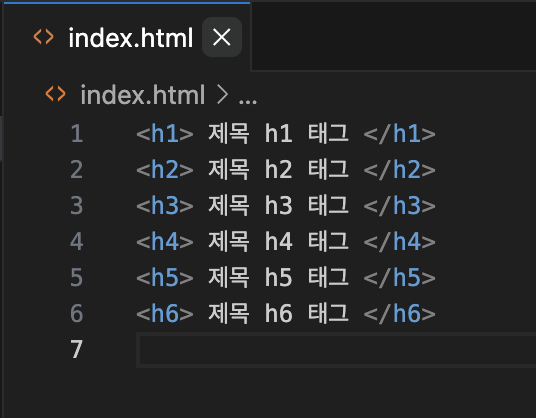Select line number 7 in gutter
This screenshot has height=418, width=536.
tap(77, 349)
